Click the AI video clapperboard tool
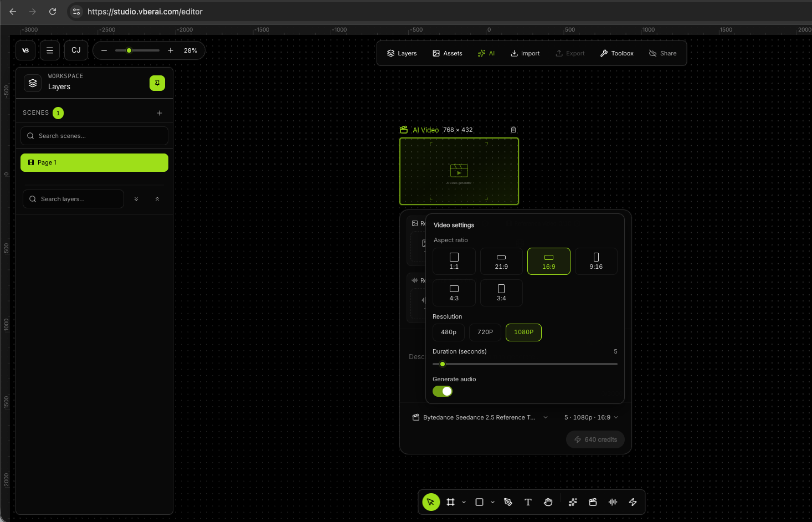 pos(593,502)
